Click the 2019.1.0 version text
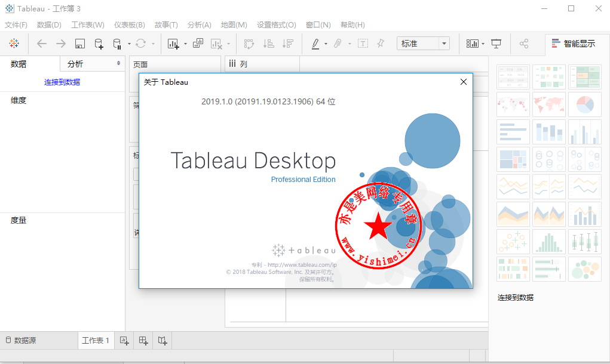This screenshot has width=610, height=364. click(268, 102)
